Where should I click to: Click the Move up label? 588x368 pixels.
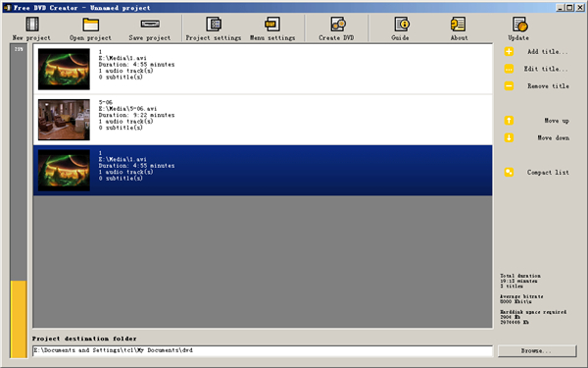point(557,121)
